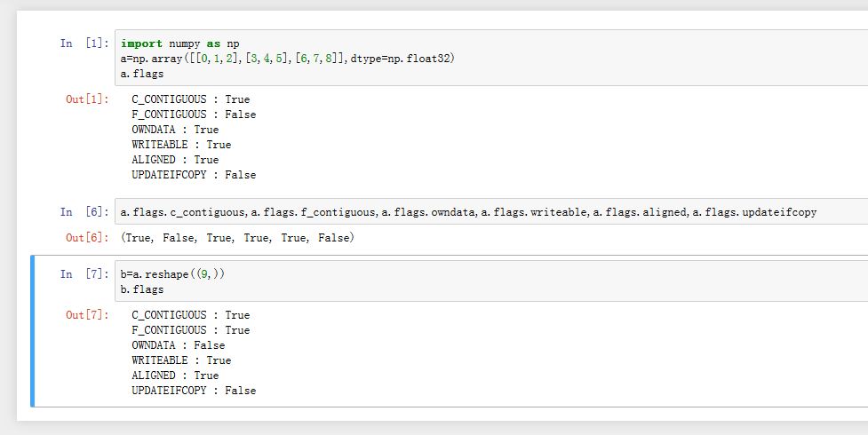Viewport: 868px width, 435px height.
Task: Click the 'b=a.reshape((9,))' code line
Action: 172,274
